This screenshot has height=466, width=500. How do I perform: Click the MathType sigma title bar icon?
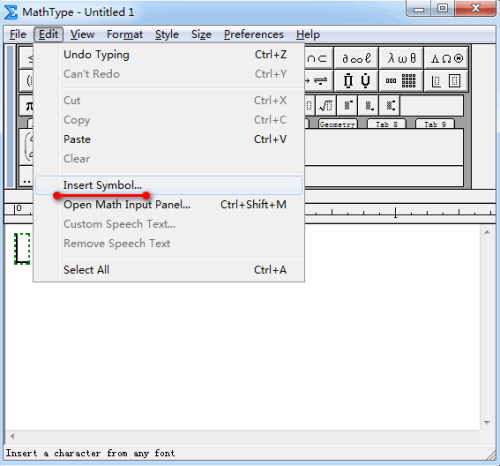coord(10,12)
